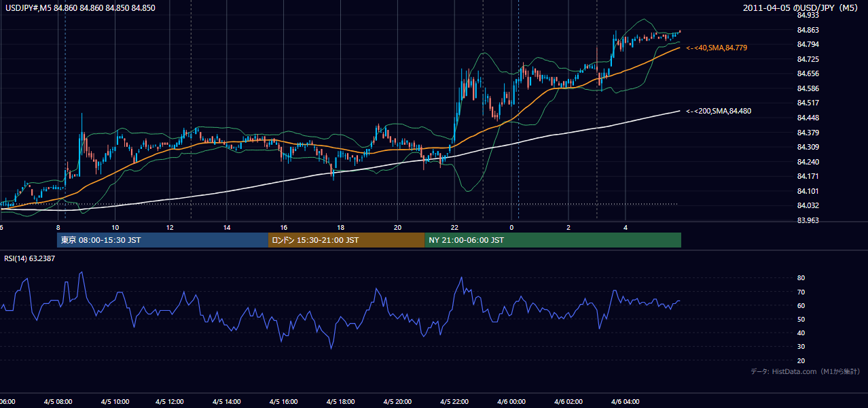The width and height of the screenshot is (868, 408).
Task: Click the <-<40,SMA,84.779 label
Action: pyautogui.click(x=717, y=48)
